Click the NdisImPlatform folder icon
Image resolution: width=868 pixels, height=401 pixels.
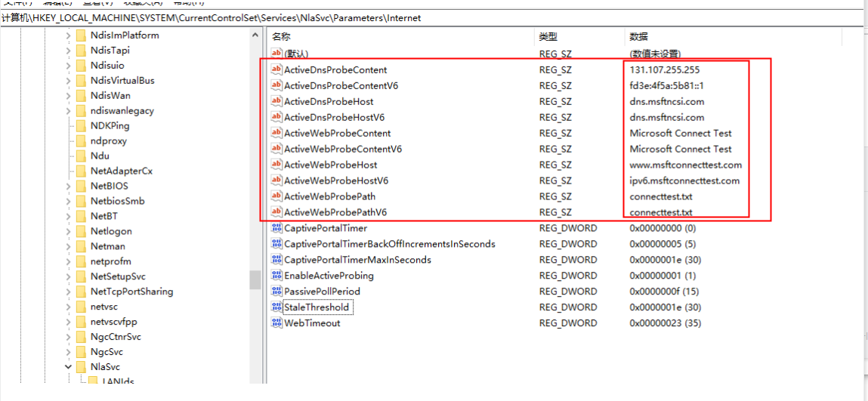coord(82,35)
